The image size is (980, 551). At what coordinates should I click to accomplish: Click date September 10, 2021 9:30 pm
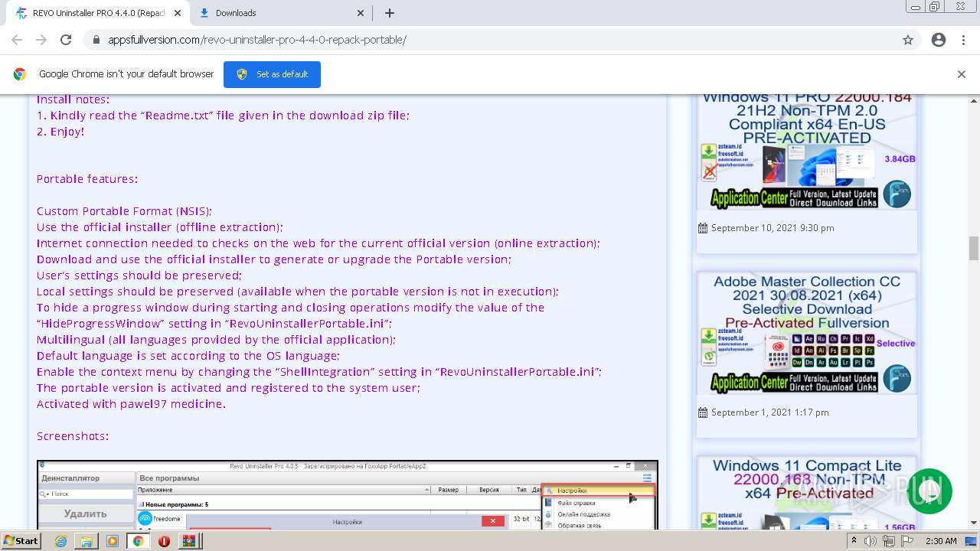coord(773,228)
